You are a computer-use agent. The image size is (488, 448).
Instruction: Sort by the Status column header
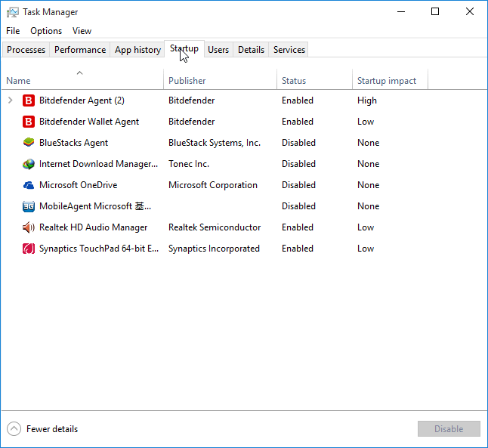click(x=294, y=81)
